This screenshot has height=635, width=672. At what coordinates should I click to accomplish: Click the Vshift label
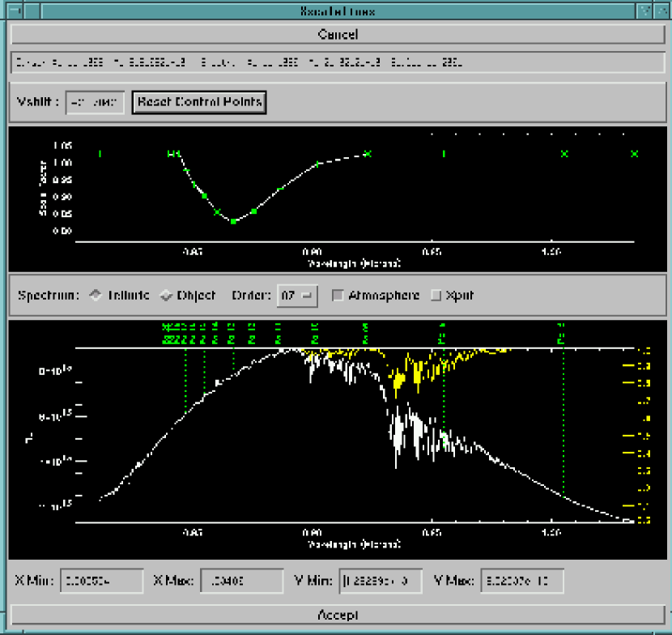(x=38, y=102)
